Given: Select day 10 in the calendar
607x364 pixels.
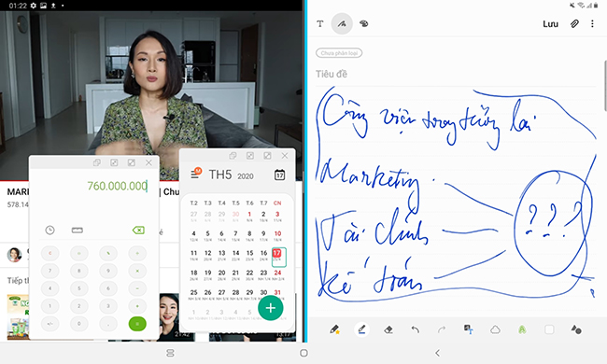Looking at the screenshot, I should [x=277, y=235].
